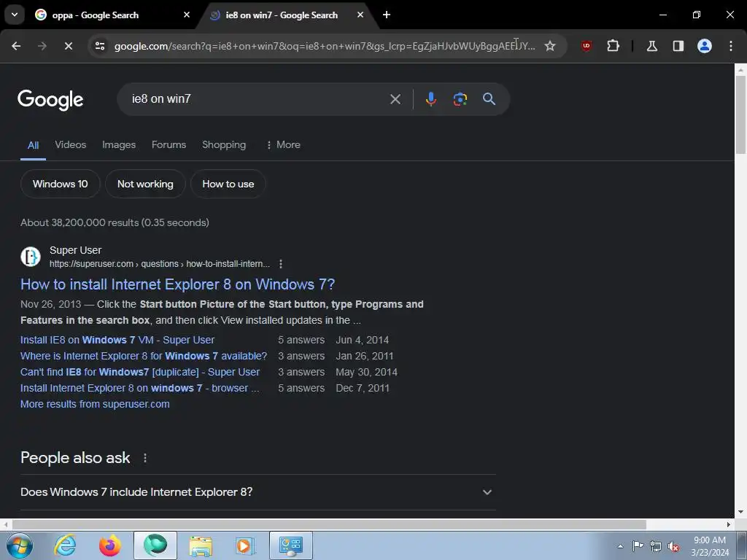Click the muted volume tray icon
The width and height of the screenshot is (747, 560).
coord(673,546)
